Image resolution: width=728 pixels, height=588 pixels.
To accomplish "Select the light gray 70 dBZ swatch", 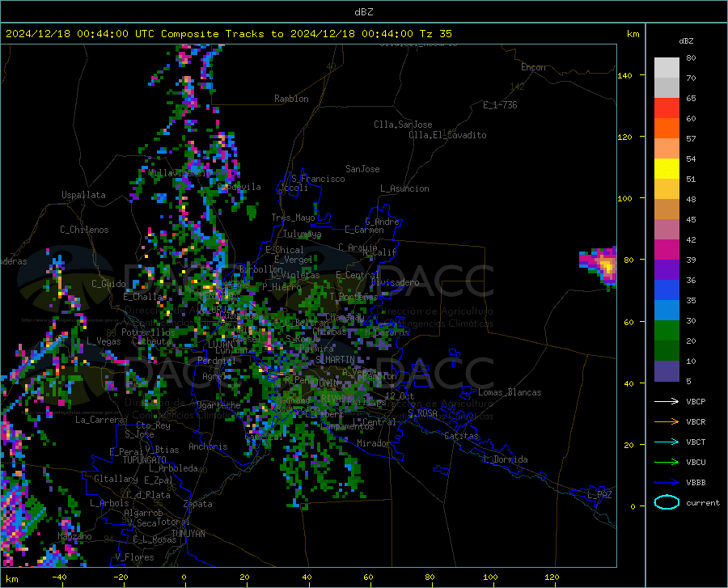I will click(667, 68).
